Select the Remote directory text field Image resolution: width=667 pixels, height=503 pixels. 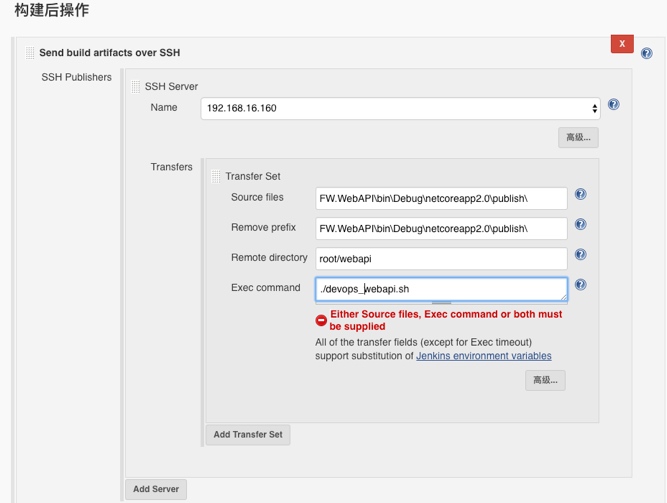pos(441,258)
